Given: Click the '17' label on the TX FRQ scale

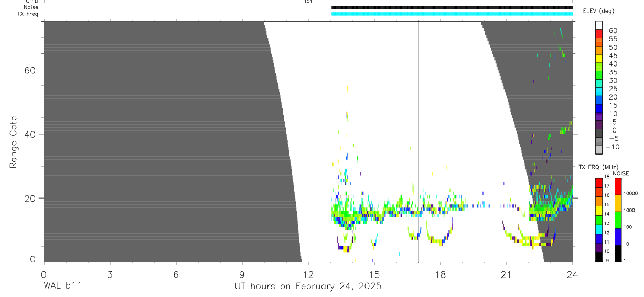Looking at the screenshot, I should (x=607, y=186).
